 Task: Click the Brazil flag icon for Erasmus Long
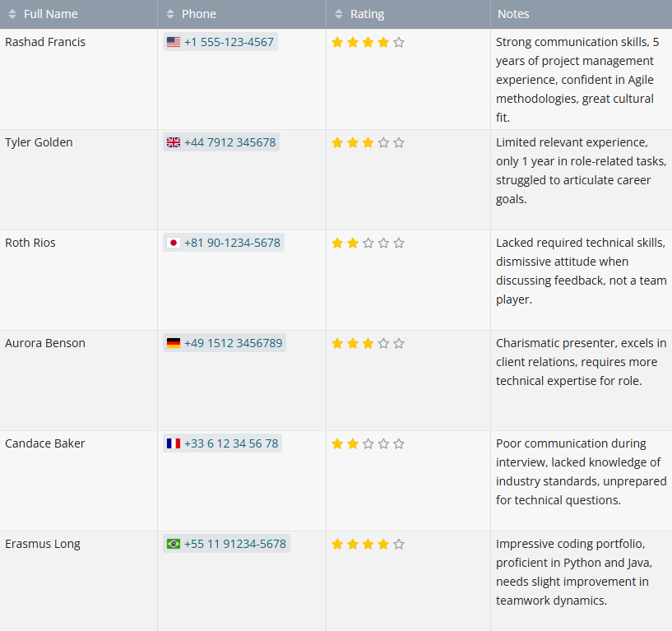click(174, 544)
